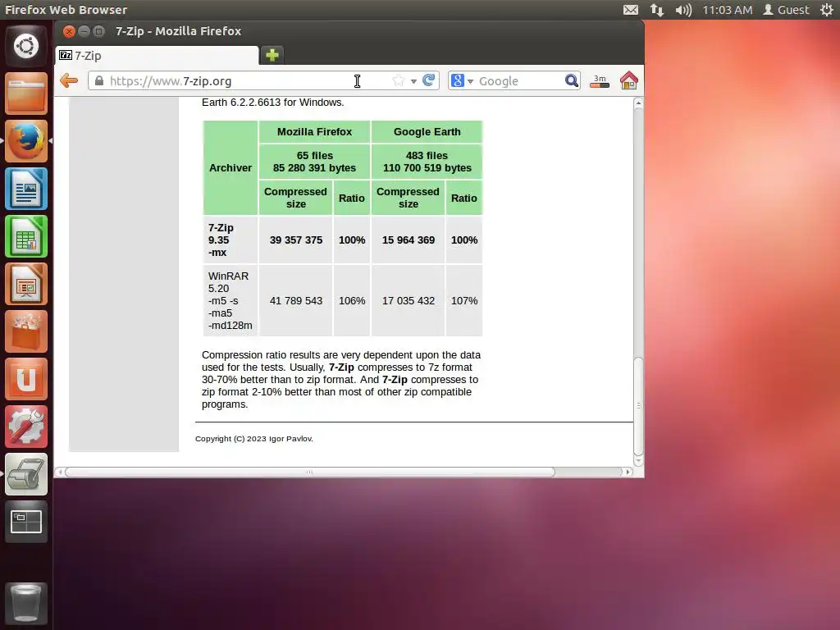The image size is (840, 630).
Task: Click the "Google Earth" table header
Action: (x=427, y=132)
